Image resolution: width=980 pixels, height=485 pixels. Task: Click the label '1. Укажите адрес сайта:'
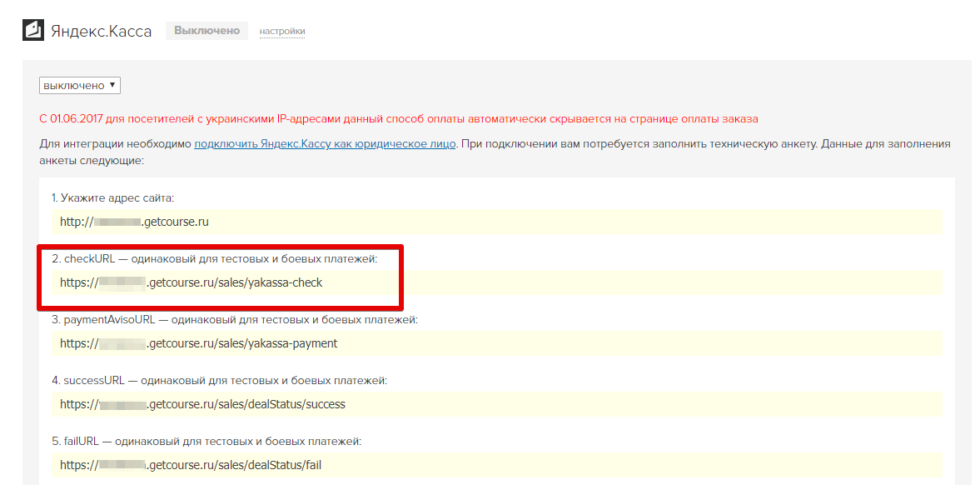click(x=113, y=197)
